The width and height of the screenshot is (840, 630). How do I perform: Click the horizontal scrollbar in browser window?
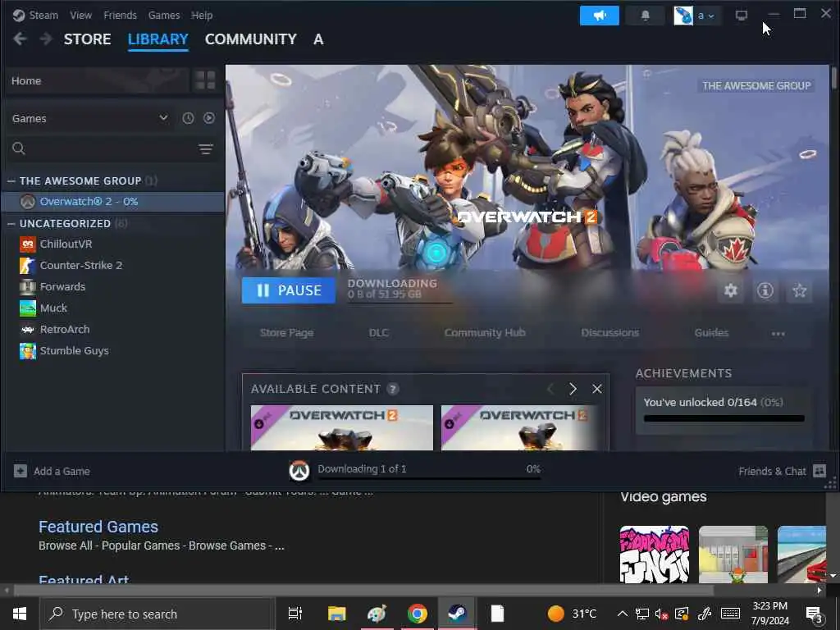click(363, 591)
